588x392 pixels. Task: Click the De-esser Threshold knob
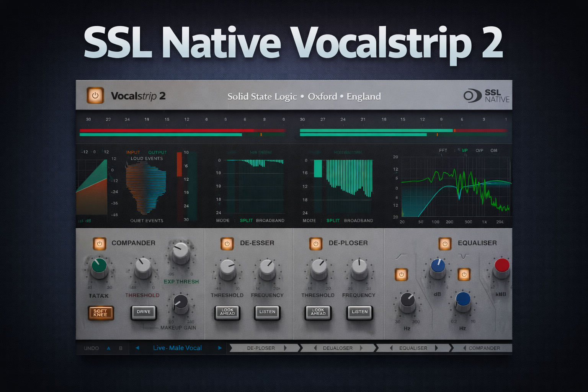click(x=228, y=269)
